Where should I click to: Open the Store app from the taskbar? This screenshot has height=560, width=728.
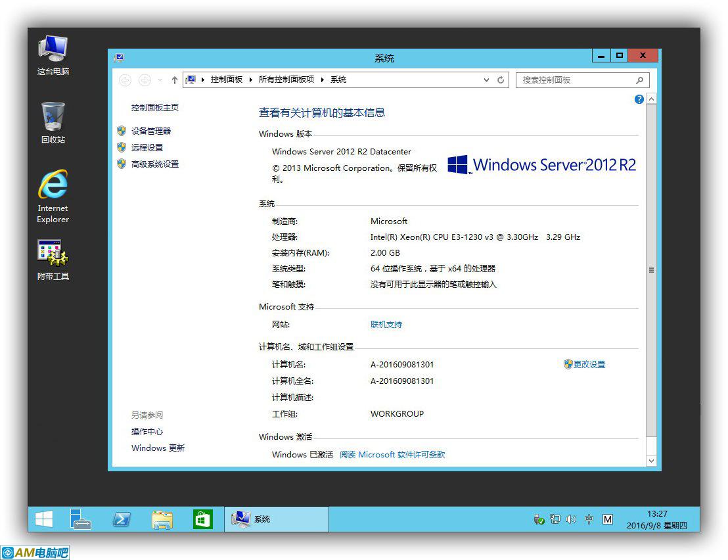pyautogui.click(x=202, y=519)
